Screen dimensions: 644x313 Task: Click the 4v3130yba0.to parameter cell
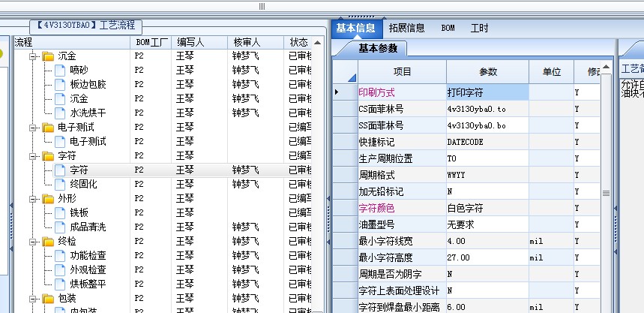click(487, 109)
